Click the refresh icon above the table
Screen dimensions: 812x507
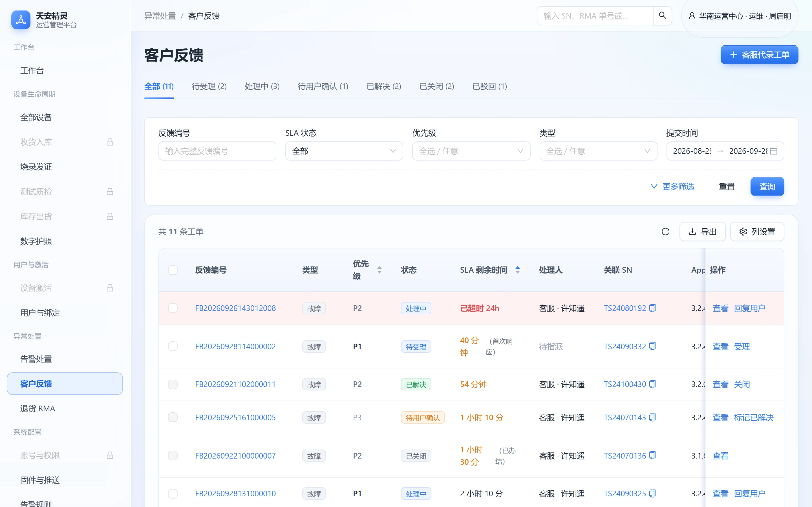(x=665, y=231)
